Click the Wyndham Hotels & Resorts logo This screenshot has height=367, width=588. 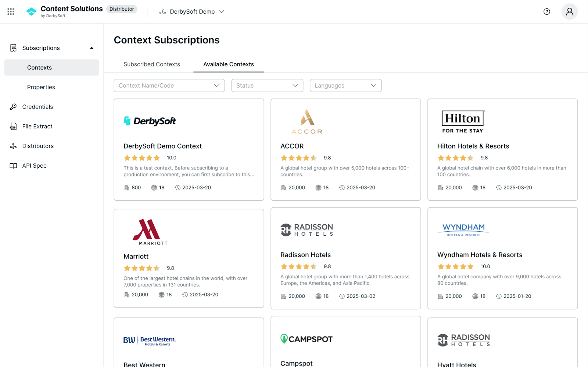click(x=463, y=229)
